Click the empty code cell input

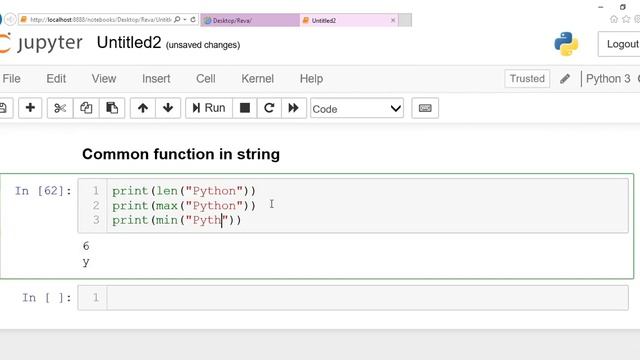[367, 298]
